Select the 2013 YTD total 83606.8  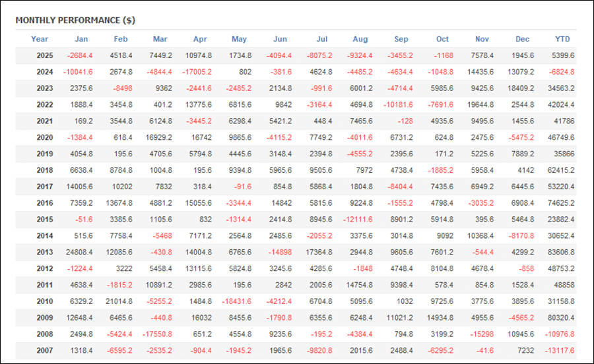560,252
